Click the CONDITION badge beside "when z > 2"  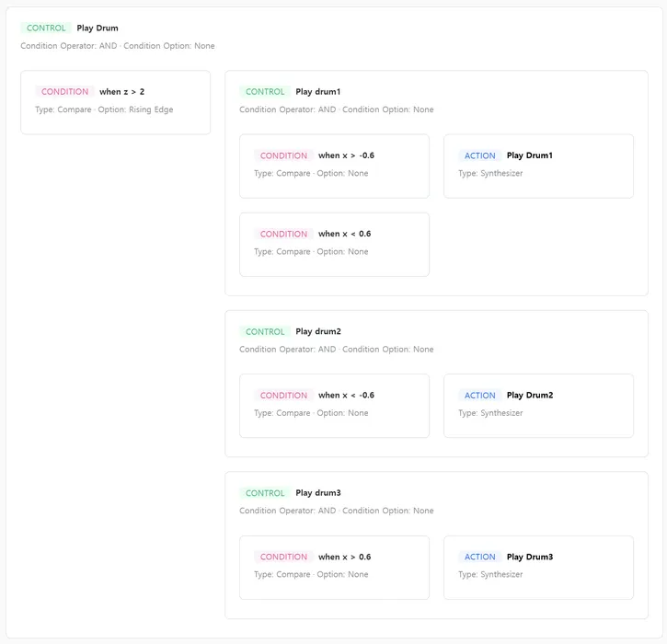64,92
